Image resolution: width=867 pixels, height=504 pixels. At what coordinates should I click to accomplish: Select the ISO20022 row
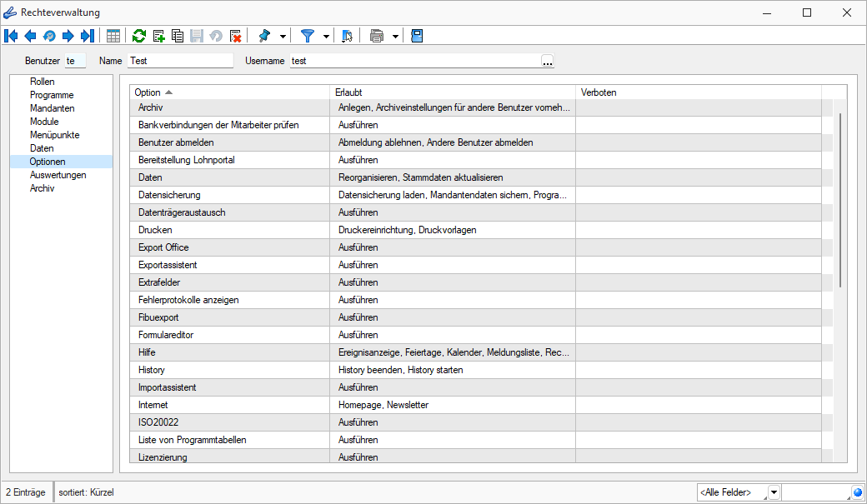[475, 422]
